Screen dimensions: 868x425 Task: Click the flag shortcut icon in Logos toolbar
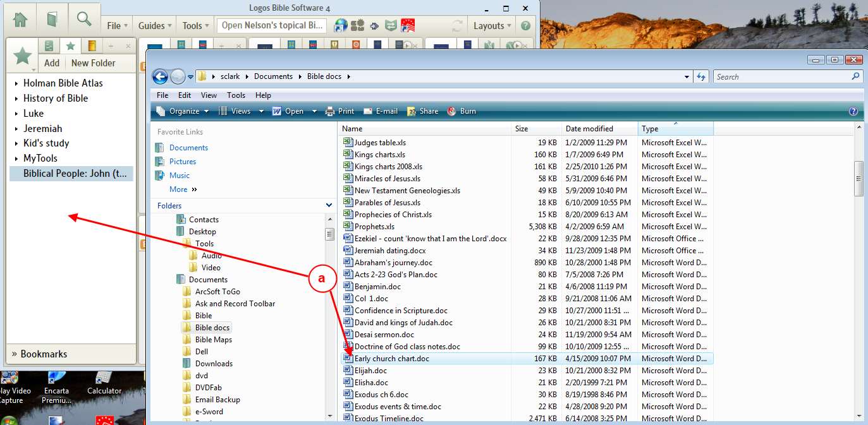[408, 26]
